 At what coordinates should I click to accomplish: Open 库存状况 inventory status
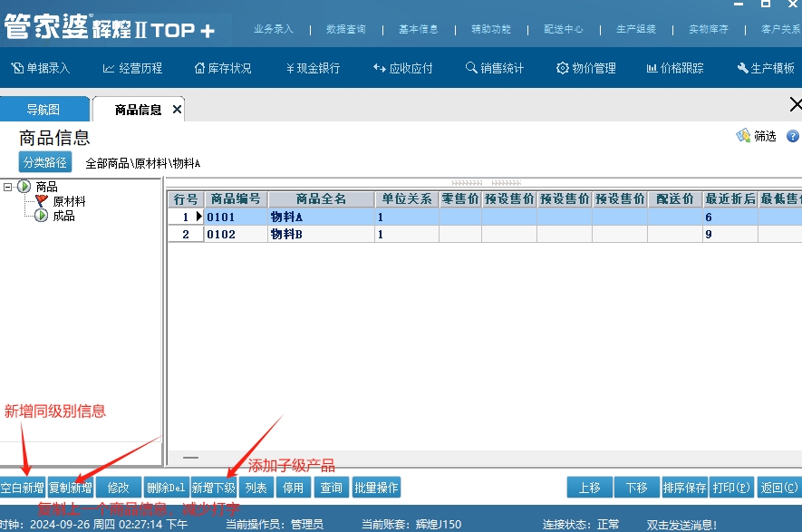[223, 68]
